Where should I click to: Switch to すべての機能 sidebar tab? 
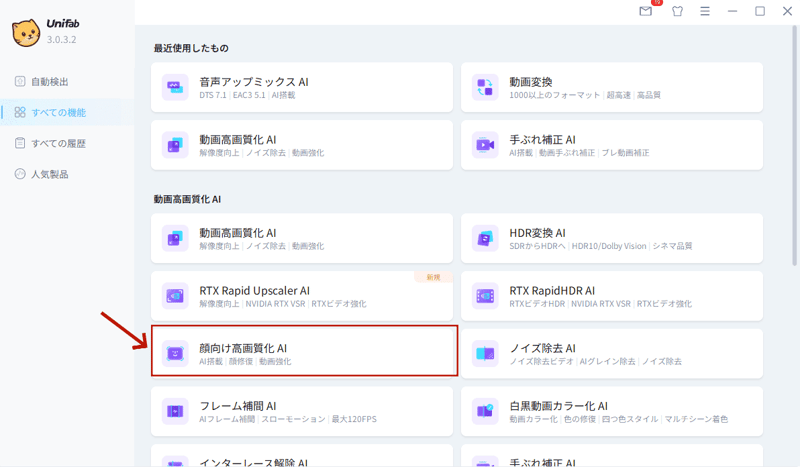click(x=58, y=113)
